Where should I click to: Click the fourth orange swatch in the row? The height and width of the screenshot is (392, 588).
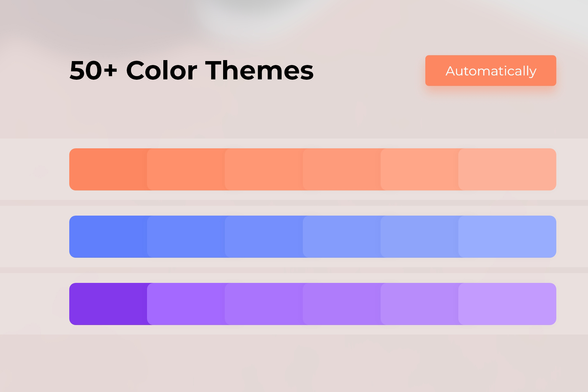[x=341, y=169]
